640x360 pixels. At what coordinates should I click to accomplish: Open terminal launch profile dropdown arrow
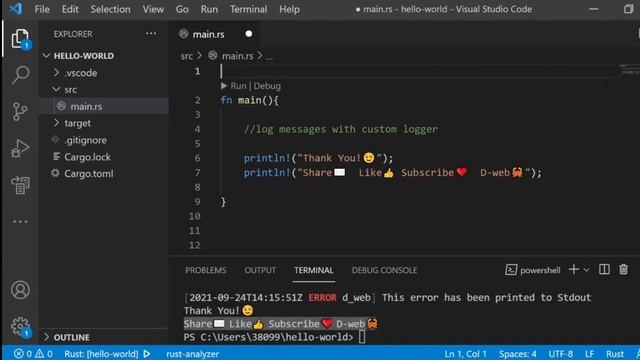coord(587,270)
